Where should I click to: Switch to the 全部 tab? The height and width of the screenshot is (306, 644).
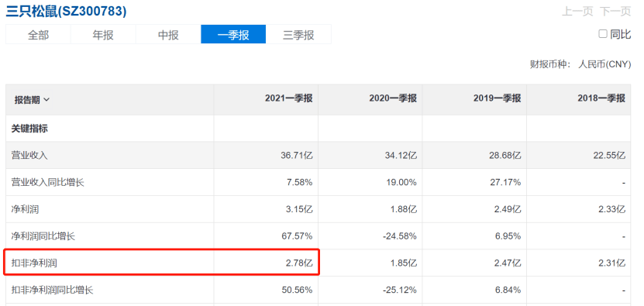click(38, 34)
